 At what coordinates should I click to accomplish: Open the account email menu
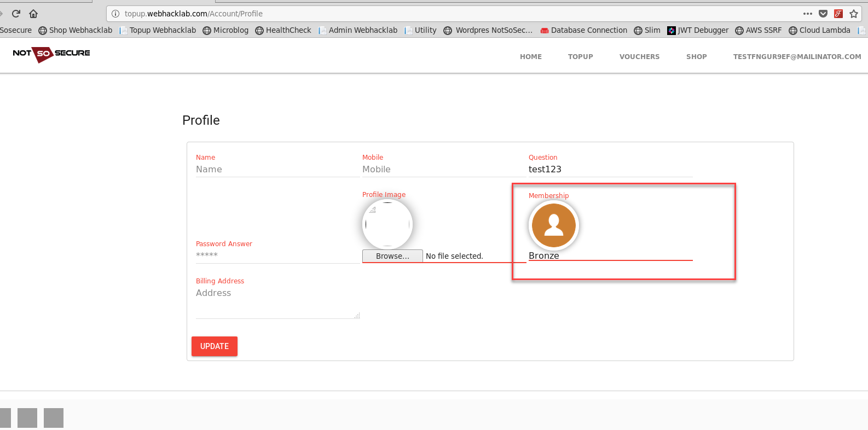click(x=797, y=57)
